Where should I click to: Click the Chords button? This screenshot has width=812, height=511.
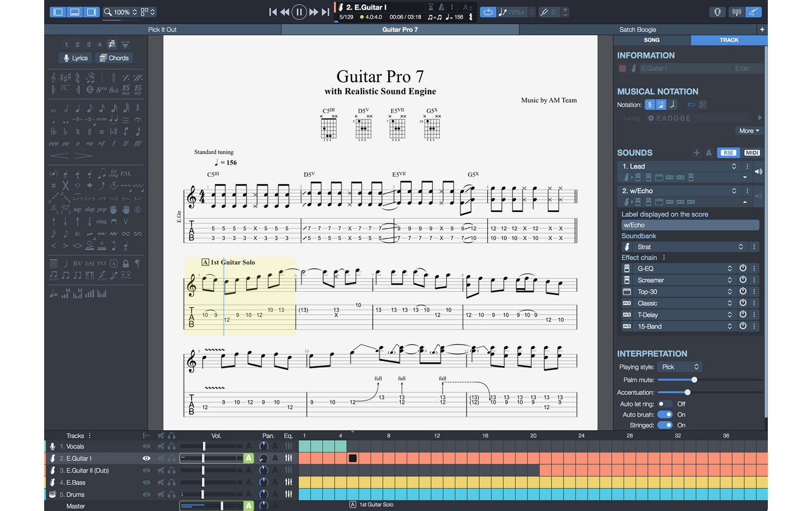(x=114, y=58)
